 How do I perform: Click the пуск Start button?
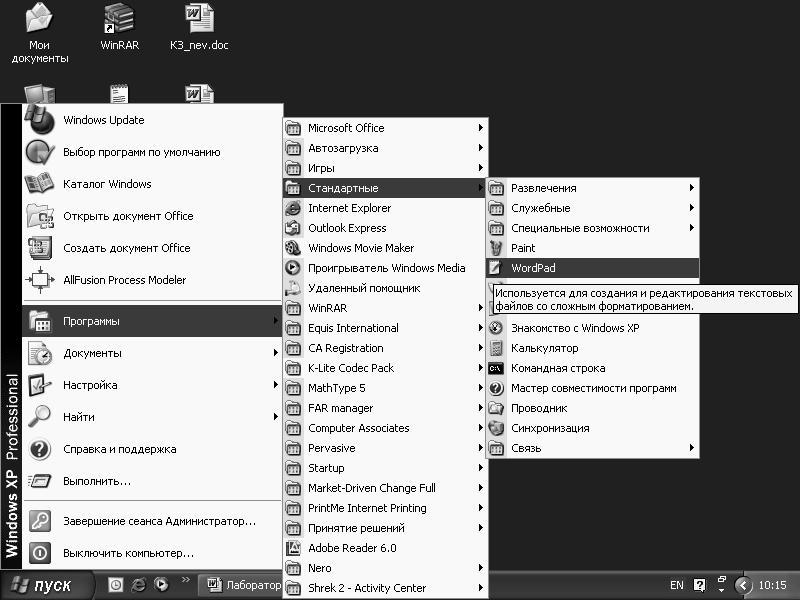(47, 585)
